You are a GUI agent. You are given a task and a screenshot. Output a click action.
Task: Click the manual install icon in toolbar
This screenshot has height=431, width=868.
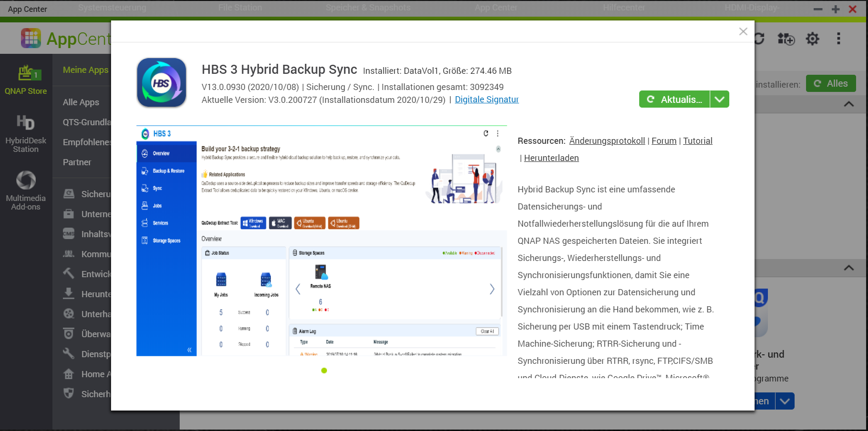786,39
